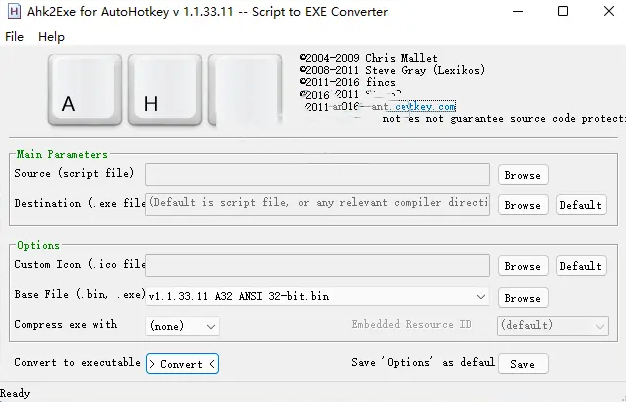This screenshot has width=626, height=402.
Task: Click the 'Ready' status bar text
Action: (15, 393)
